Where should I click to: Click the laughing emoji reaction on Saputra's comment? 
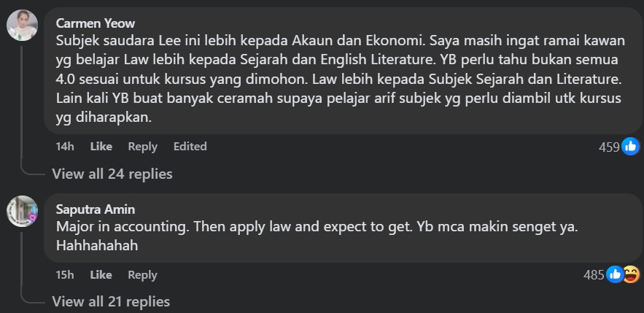coord(632,274)
